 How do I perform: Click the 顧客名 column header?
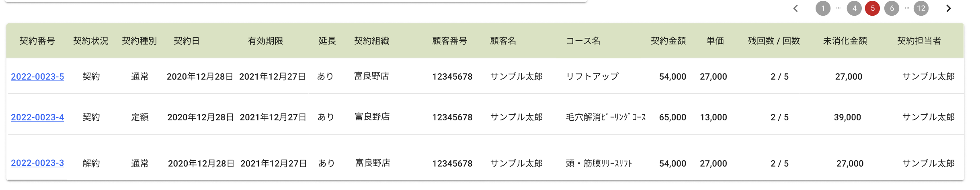click(503, 41)
